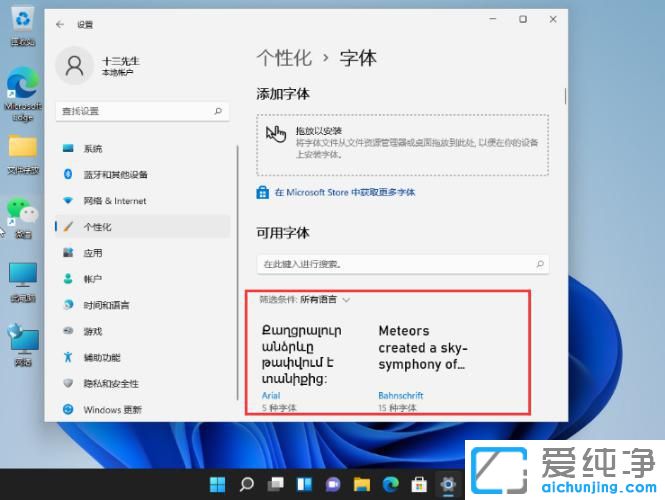Open the Microsoft Edge desktop shortcut
This screenshot has height=500, width=665.
[x=23, y=94]
